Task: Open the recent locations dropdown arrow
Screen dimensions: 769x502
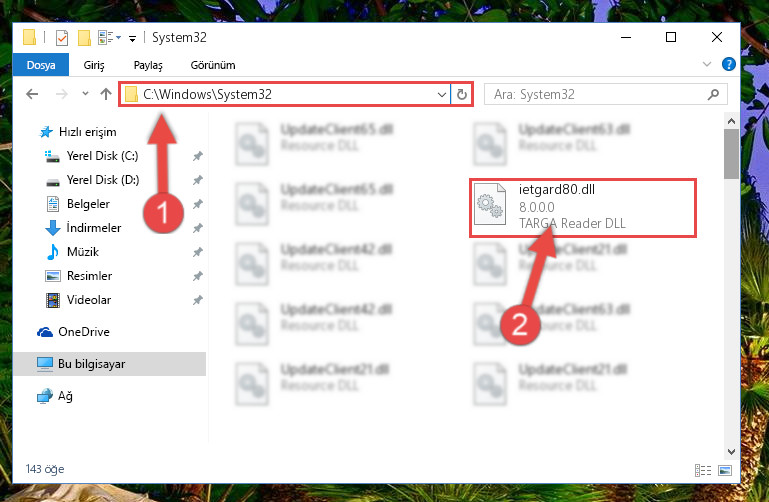Action: (x=85, y=93)
